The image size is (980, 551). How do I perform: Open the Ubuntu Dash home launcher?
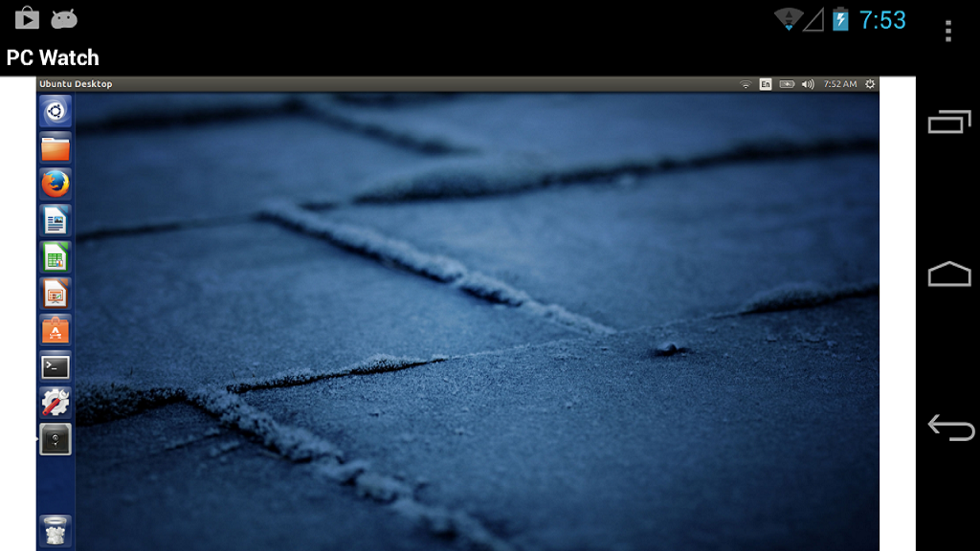pos(55,112)
